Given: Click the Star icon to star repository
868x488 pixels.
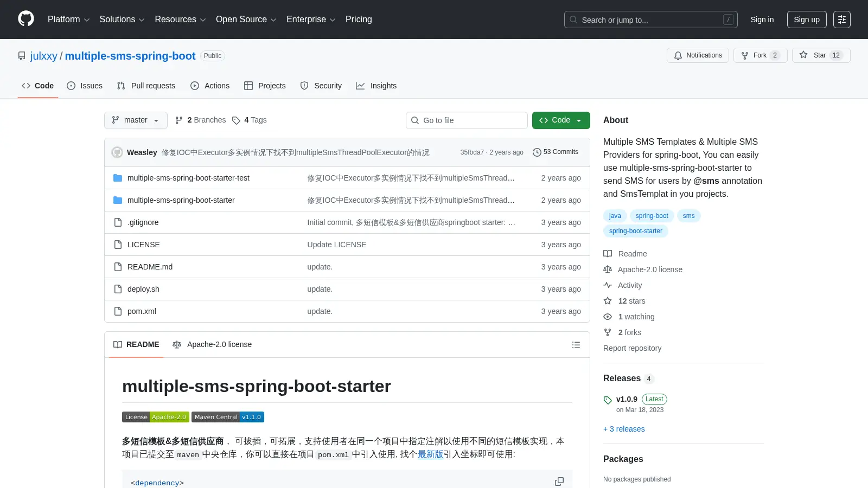Looking at the screenshot, I should point(803,55).
